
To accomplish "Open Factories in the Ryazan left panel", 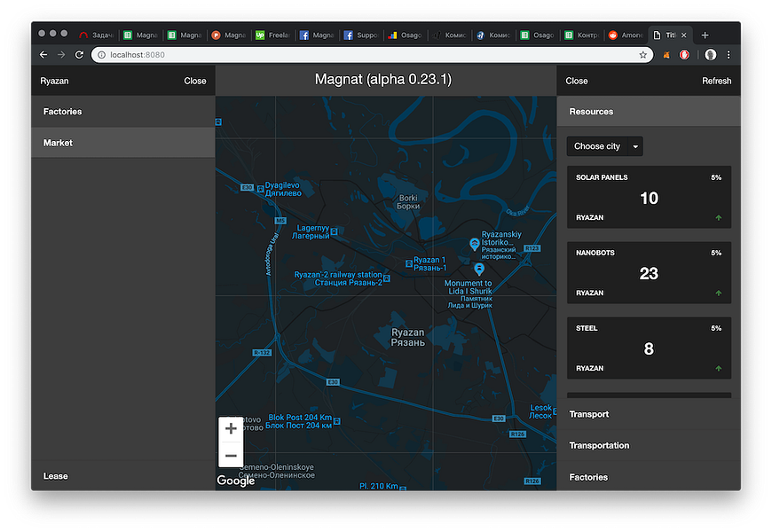I will [x=123, y=111].
